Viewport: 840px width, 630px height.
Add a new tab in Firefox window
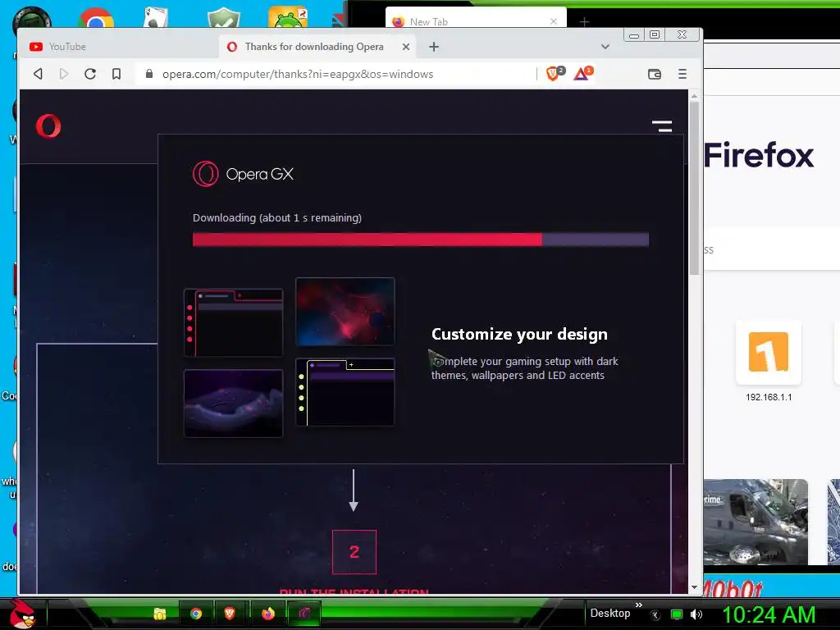click(x=584, y=21)
